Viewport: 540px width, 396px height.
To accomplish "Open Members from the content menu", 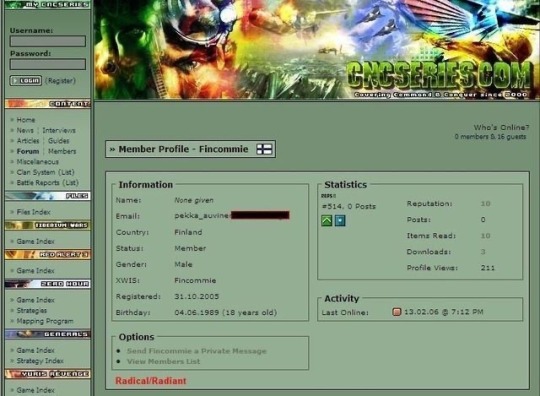I will tap(62, 151).
